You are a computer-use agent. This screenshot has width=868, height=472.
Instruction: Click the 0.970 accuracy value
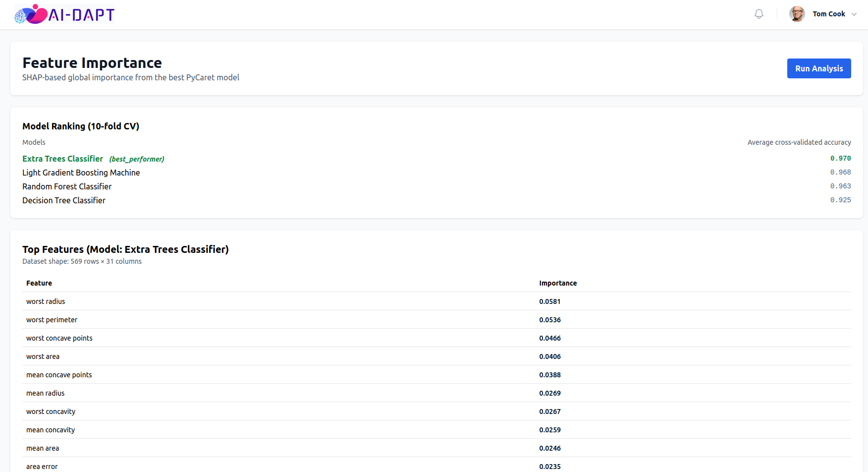pos(840,159)
